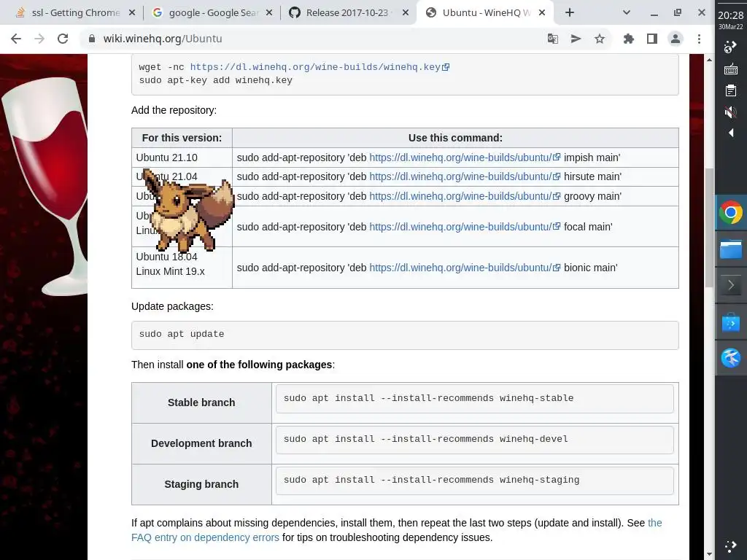Bookmark this page with the star
The height and width of the screenshot is (560, 747).
[600, 39]
